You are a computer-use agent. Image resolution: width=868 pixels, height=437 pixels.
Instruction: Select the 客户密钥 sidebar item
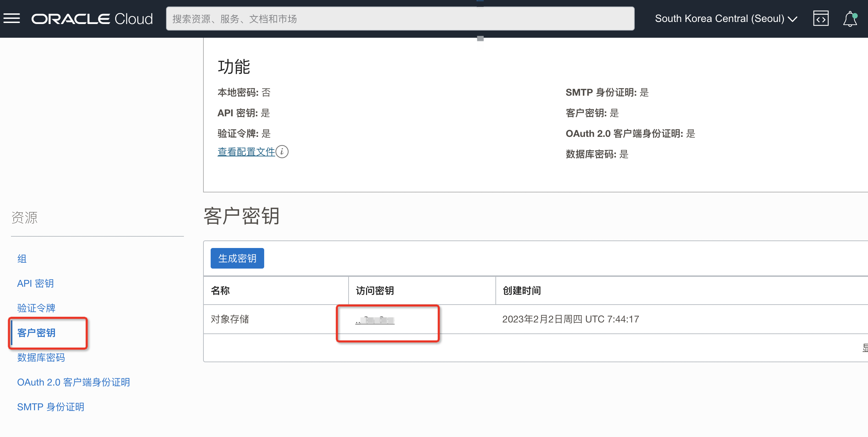(36, 333)
